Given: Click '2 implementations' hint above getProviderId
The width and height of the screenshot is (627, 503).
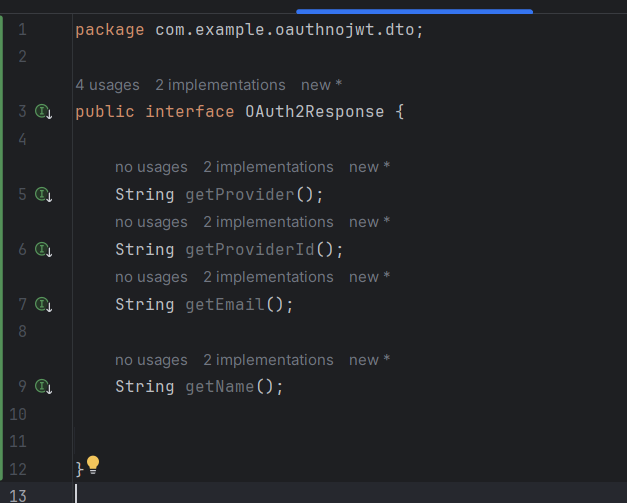Looking at the screenshot, I should [x=268, y=222].
